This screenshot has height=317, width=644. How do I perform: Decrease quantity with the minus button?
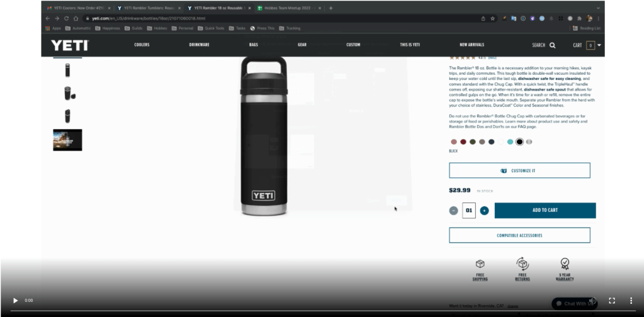(453, 211)
